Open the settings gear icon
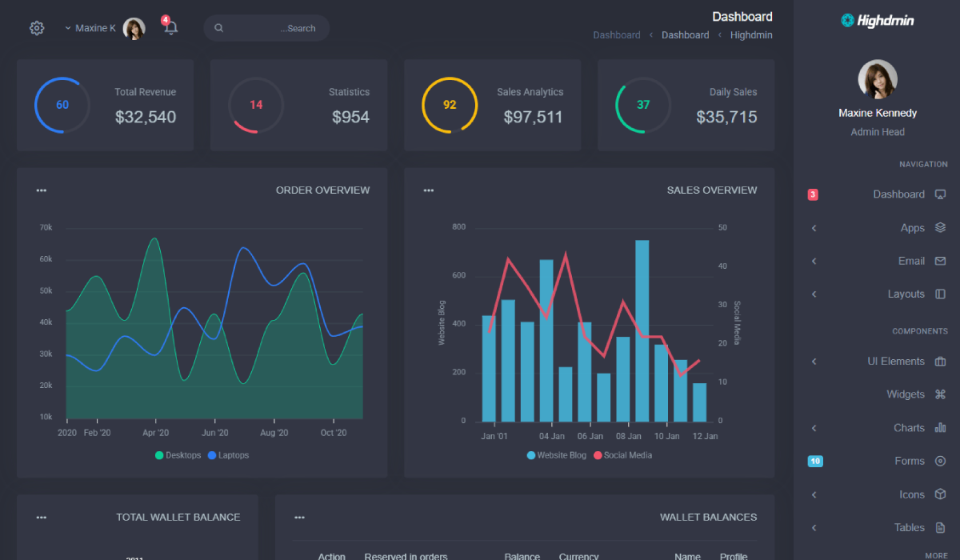Image resolution: width=960 pixels, height=560 pixels. coord(37,28)
